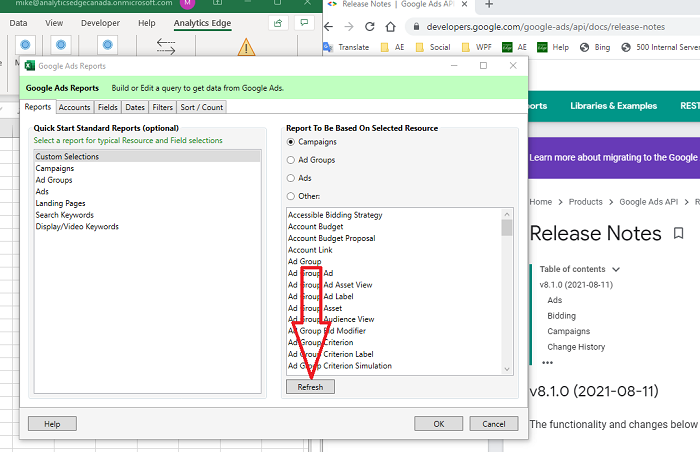The image size is (700, 452).
Task: Click the OK button in dialog
Action: 439,424
